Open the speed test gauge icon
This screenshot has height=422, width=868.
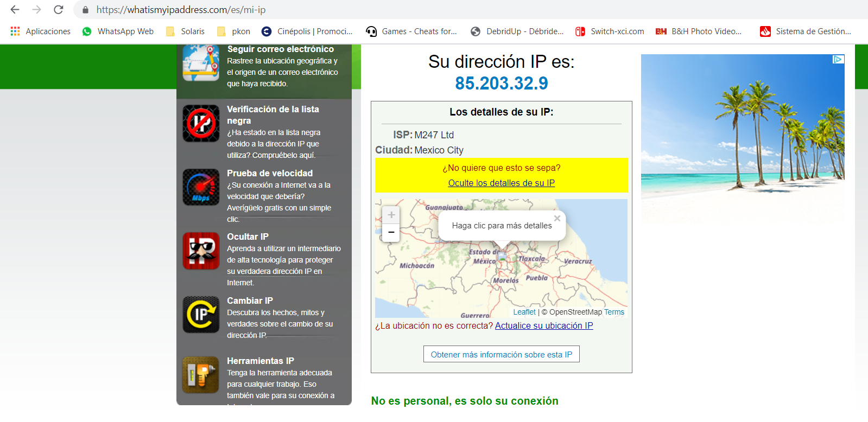[201, 187]
